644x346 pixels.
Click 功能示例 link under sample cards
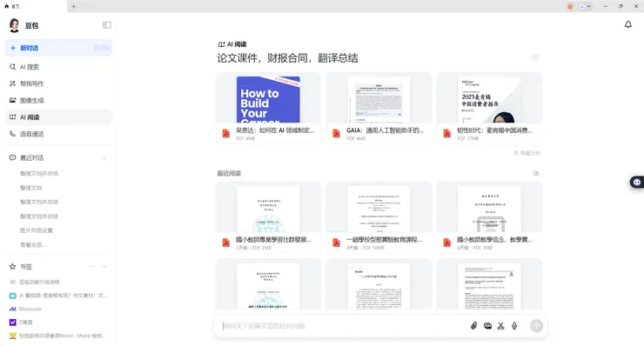tap(527, 153)
